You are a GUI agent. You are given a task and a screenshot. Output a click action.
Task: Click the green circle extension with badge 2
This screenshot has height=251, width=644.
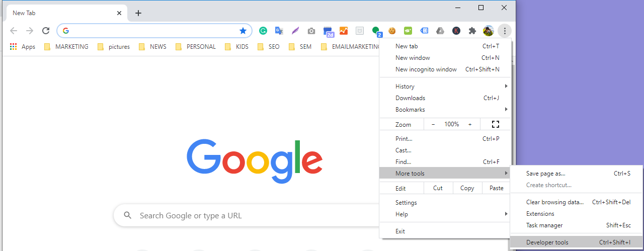click(376, 32)
